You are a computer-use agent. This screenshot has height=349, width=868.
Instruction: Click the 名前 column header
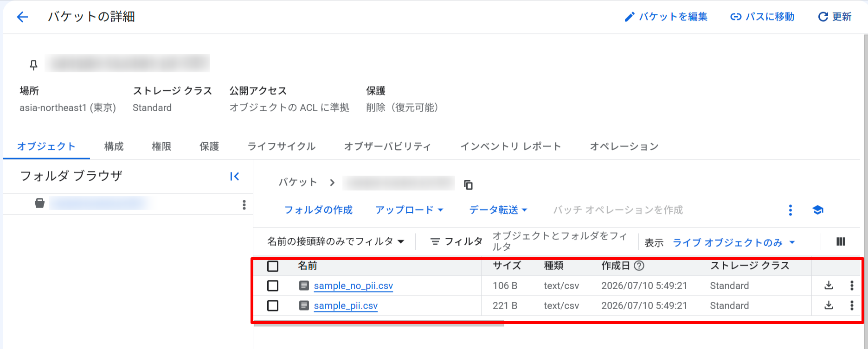click(x=307, y=266)
